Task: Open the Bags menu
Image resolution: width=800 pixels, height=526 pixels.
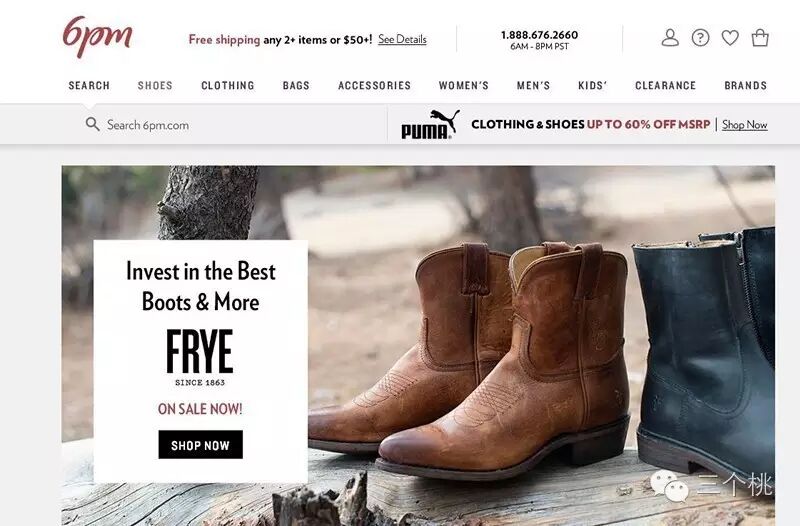Action: [x=296, y=86]
